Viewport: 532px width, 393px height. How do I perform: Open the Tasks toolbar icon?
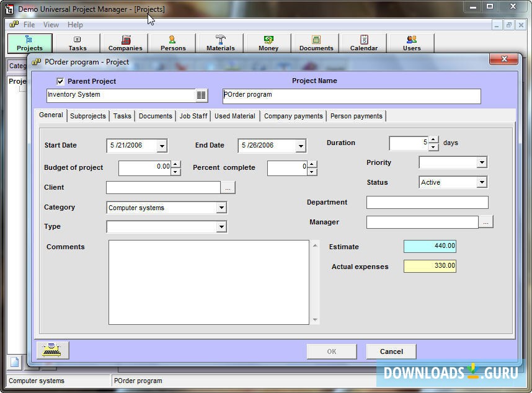pyautogui.click(x=78, y=43)
